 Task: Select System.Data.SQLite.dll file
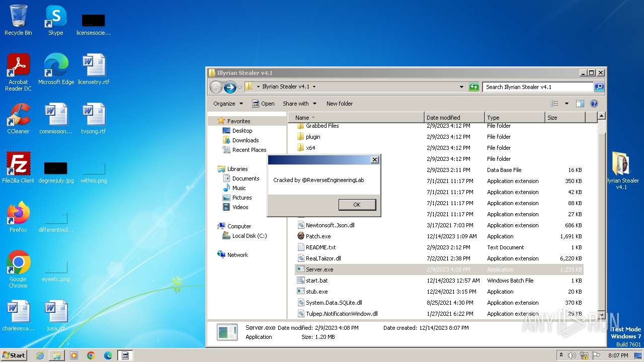(x=439, y=303)
